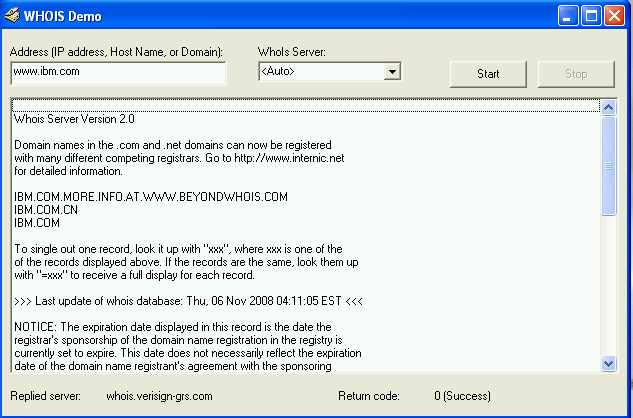
Task: Start the WHOIS lookup
Action: (488, 74)
